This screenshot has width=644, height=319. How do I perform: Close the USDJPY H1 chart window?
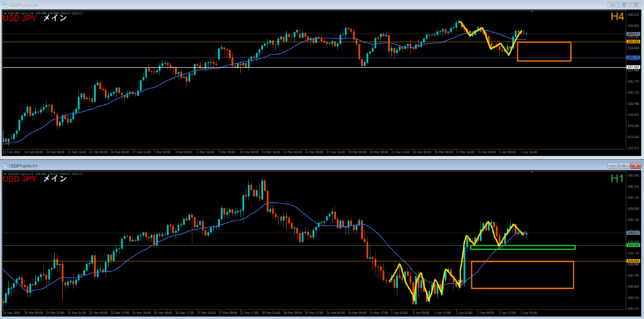point(635,165)
